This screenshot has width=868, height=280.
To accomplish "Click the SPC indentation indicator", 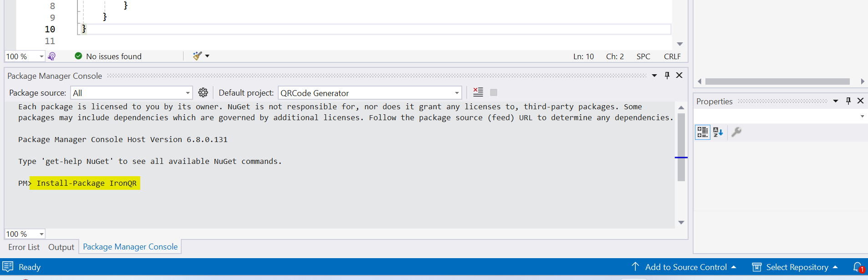I will tap(643, 56).
